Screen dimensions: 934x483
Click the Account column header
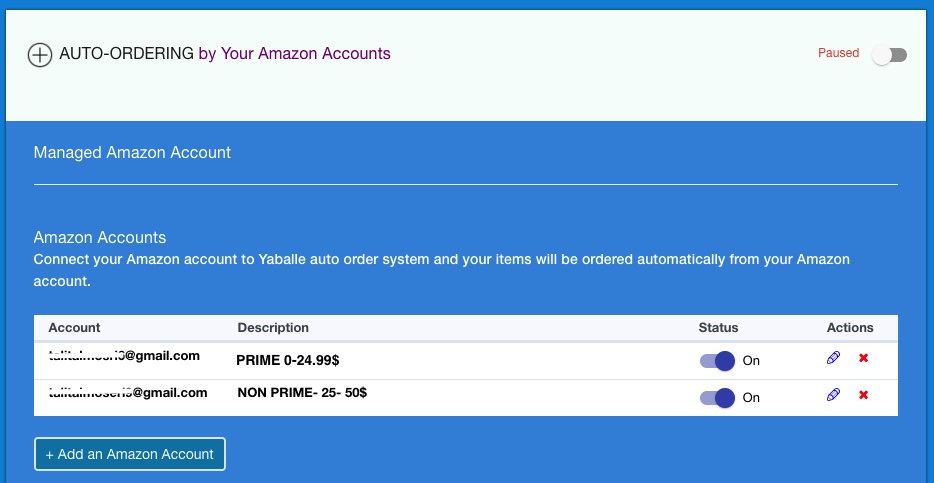(74, 328)
